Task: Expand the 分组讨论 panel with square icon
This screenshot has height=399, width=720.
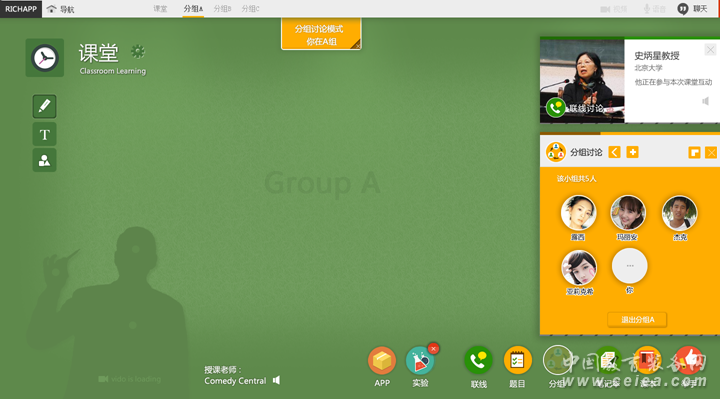Action: pyautogui.click(x=694, y=152)
